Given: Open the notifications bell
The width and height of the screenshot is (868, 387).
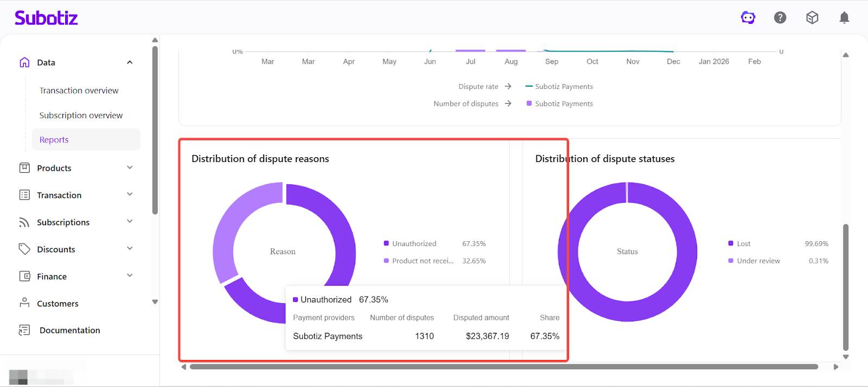Looking at the screenshot, I should pos(844,18).
